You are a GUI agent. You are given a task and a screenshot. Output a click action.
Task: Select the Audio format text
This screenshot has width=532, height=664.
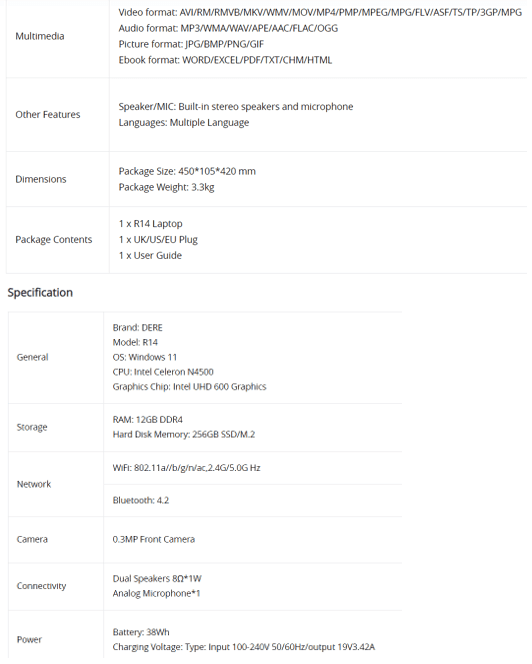[x=228, y=28]
